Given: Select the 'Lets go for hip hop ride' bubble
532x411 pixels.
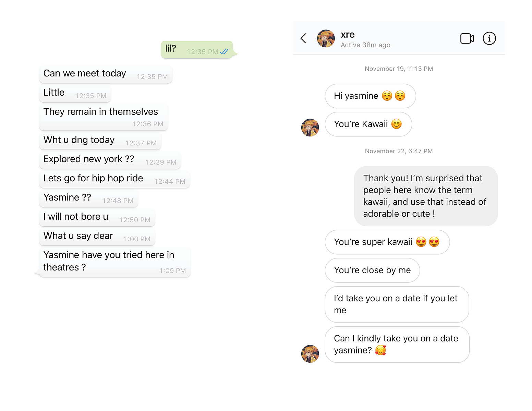Looking at the screenshot, I should click(x=114, y=179).
